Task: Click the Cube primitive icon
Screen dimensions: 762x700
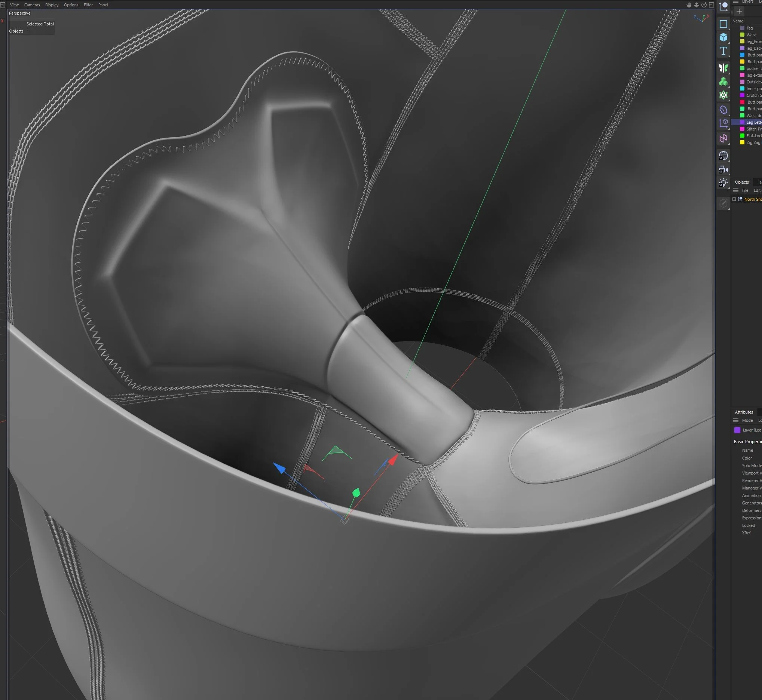Action: (723, 37)
